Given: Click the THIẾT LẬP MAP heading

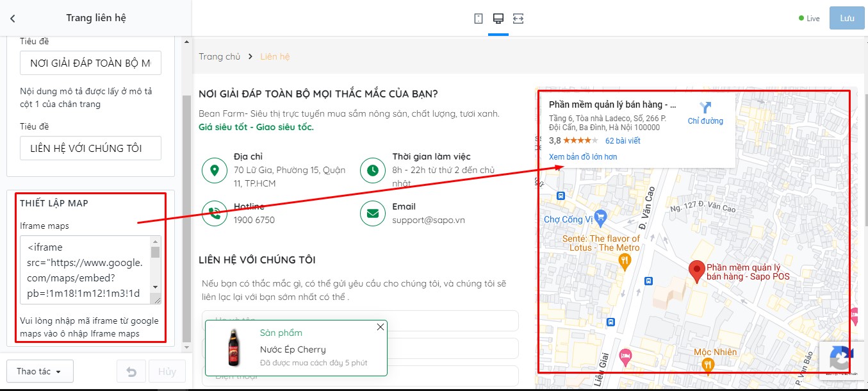Looking at the screenshot, I should point(54,203).
